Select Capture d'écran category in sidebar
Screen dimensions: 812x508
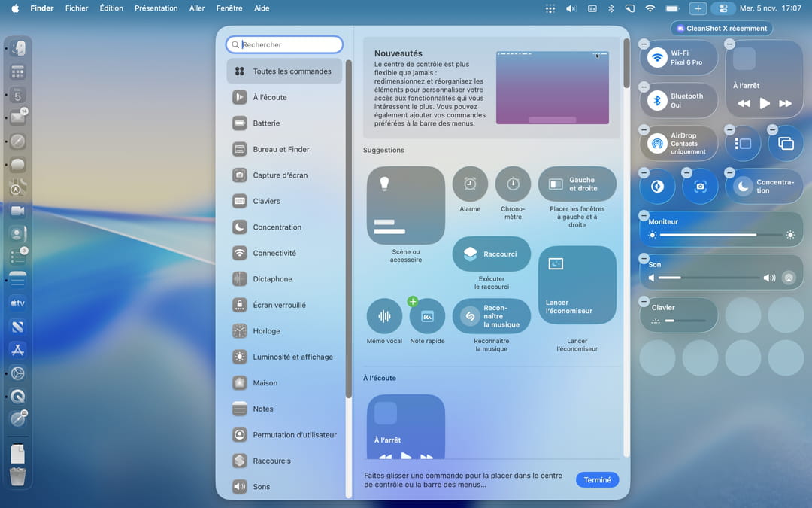[280, 175]
